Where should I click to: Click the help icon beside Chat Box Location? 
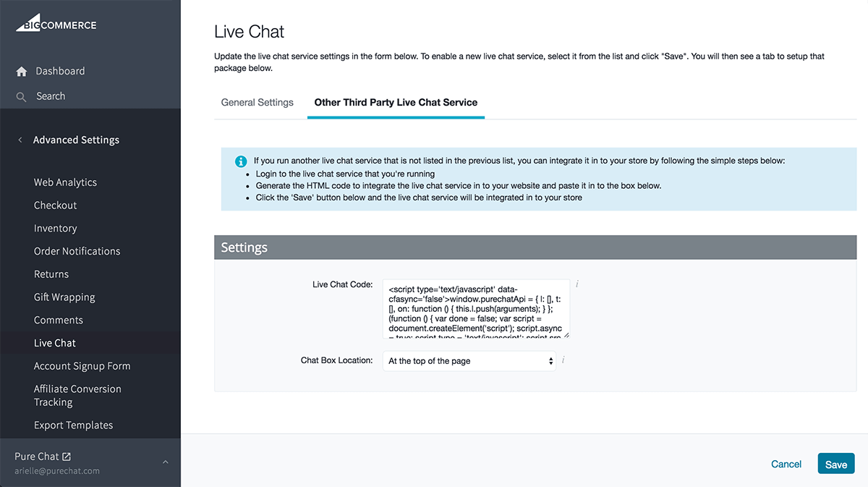(x=563, y=360)
